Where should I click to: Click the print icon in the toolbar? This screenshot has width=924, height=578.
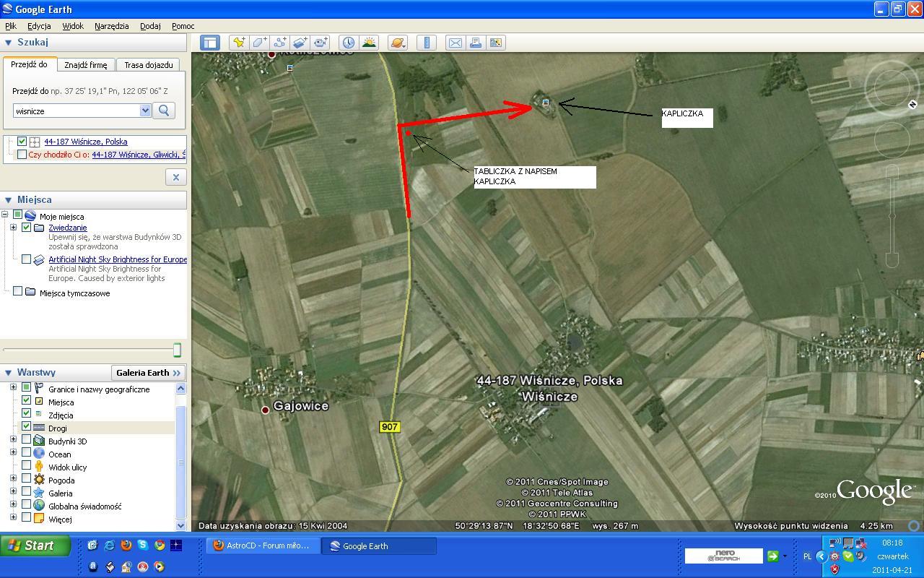475,43
